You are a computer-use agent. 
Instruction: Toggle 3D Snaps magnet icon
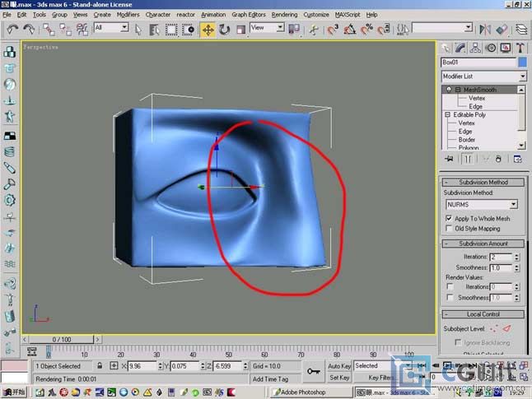333,30
